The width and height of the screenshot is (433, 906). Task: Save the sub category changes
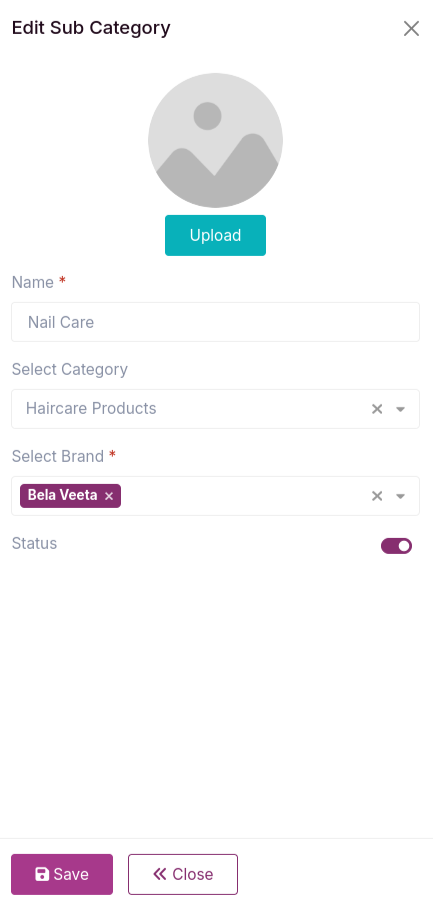coord(62,874)
